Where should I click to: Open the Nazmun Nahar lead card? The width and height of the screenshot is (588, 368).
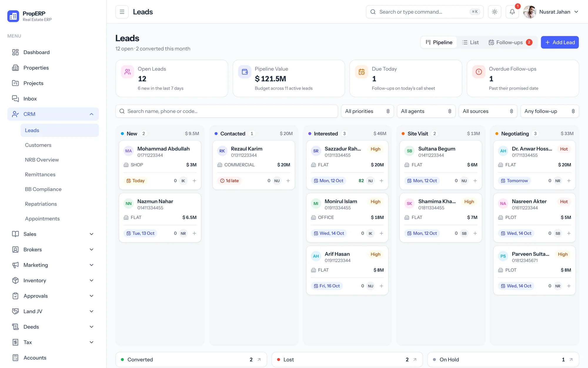point(160,218)
